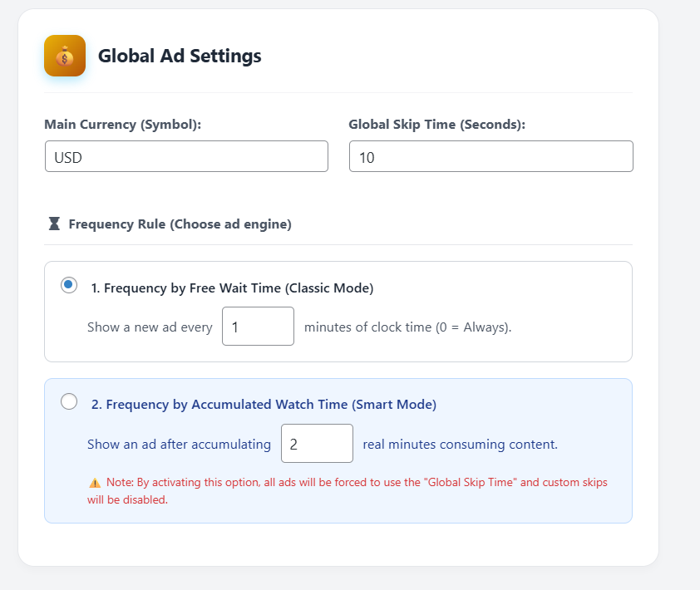Click the "Frequency Rule (Choose ad engine)" heading
The width and height of the screenshot is (700, 590).
coord(180,224)
